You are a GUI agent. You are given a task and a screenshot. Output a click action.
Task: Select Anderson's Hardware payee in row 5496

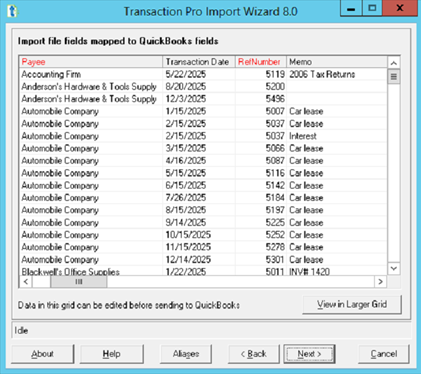point(91,99)
